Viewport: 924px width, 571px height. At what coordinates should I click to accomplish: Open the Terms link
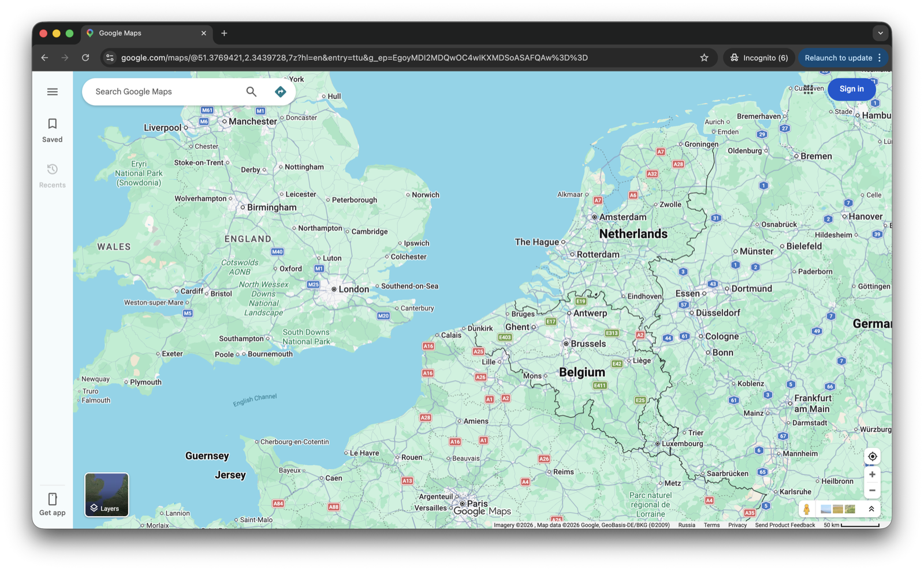coord(711,525)
